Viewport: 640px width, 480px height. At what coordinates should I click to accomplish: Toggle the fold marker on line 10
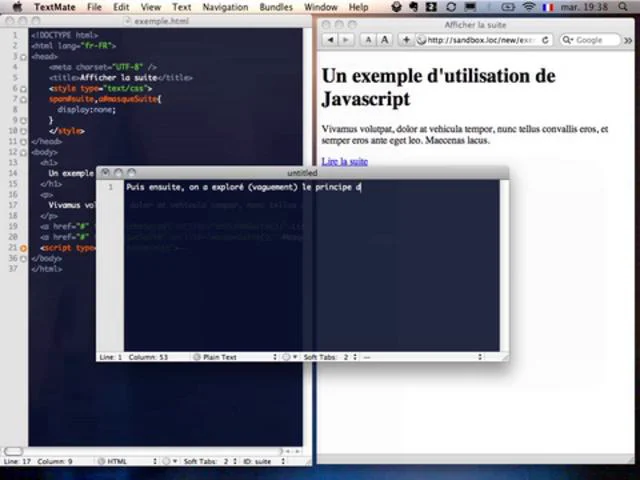[24, 131]
